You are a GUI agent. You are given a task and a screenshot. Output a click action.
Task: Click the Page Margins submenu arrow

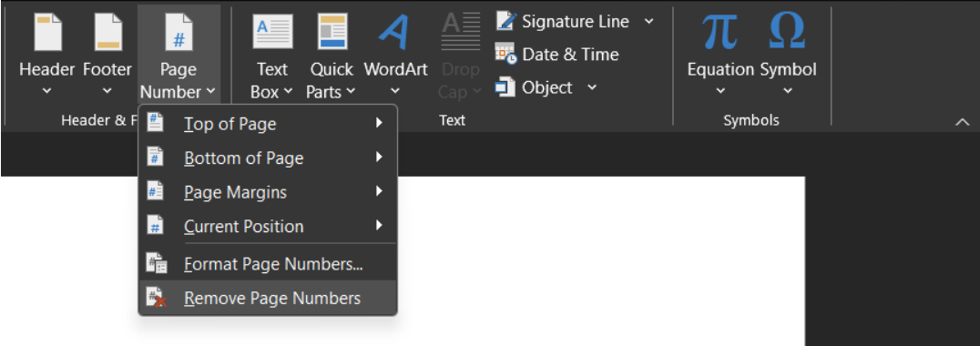379,191
